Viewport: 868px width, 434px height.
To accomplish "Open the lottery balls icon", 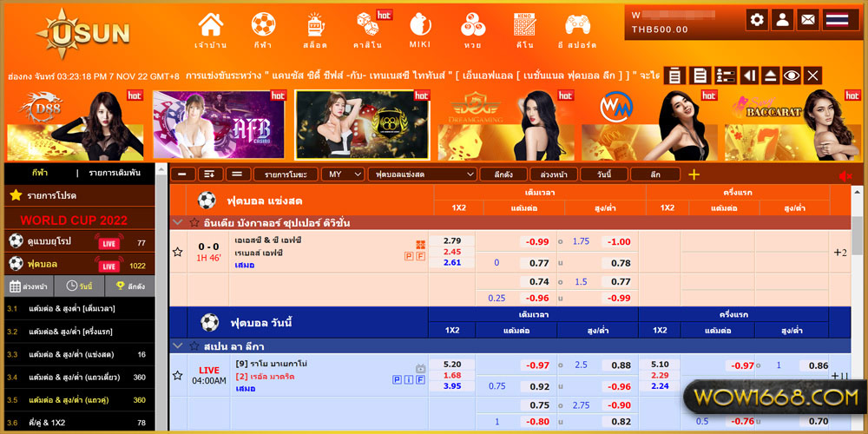I will pyautogui.click(x=473, y=25).
